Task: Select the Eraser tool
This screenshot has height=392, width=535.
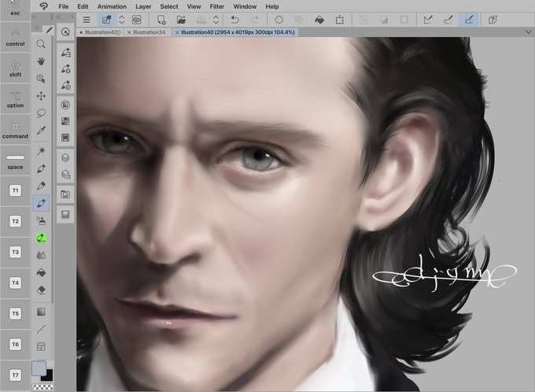Action: (41, 290)
